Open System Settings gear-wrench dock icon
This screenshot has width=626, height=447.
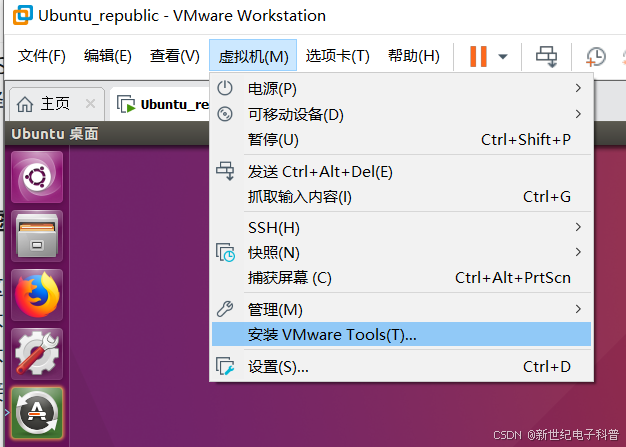(37, 354)
